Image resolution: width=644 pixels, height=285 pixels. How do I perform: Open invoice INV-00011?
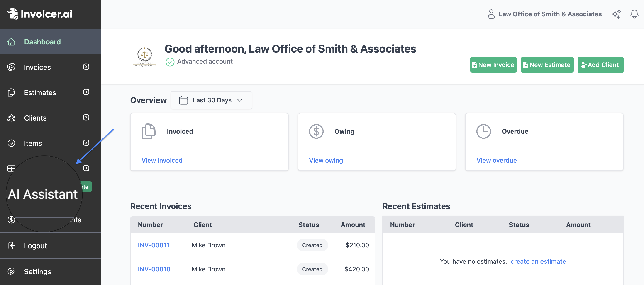[154, 245]
